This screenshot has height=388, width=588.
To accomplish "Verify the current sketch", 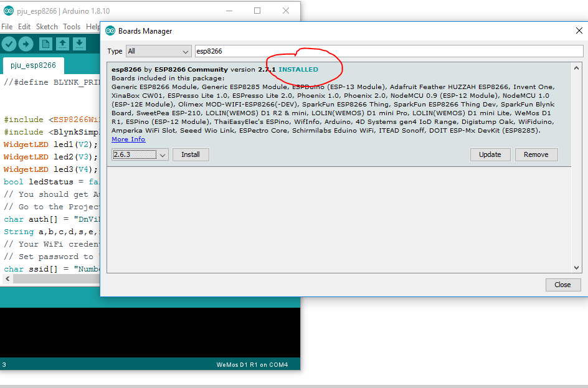I will point(8,43).
